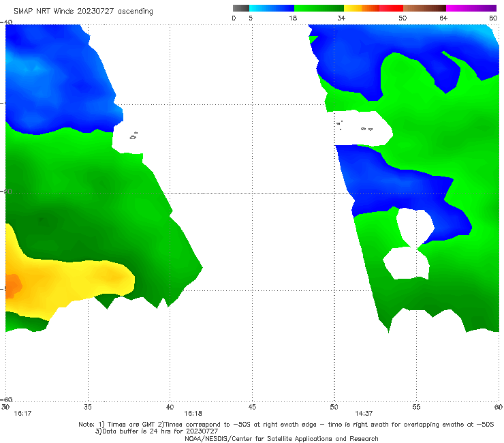Viewport: 504px width, 443px height.
Task: Click the note "3)Data buffer is 24 hrs for 20230727"
Action: coord(157,431)
